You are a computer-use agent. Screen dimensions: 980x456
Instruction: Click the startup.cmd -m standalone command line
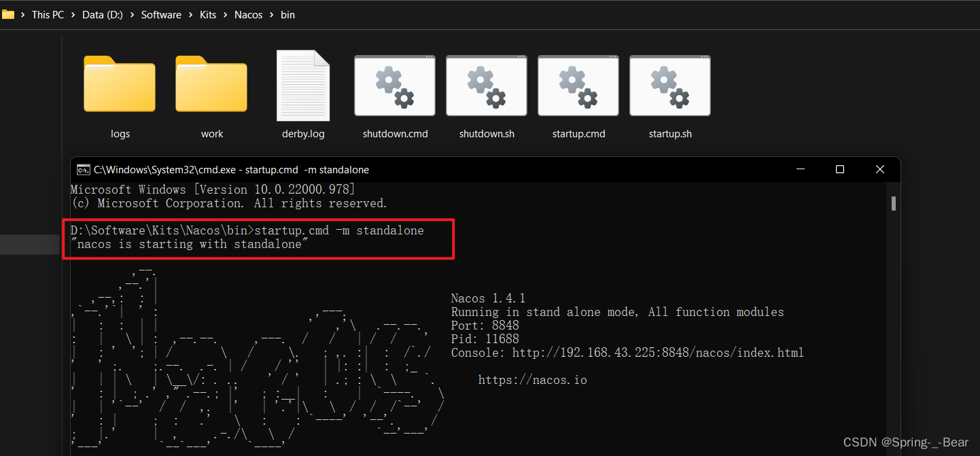tap(247, 230)
